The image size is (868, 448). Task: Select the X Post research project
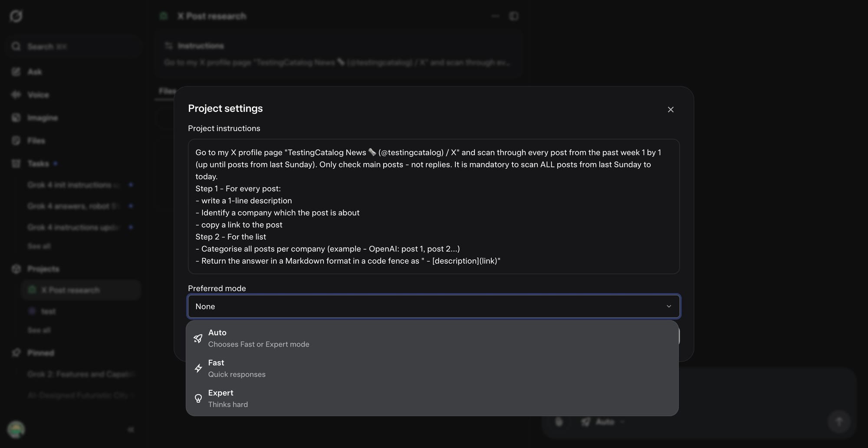pos(70,290)
